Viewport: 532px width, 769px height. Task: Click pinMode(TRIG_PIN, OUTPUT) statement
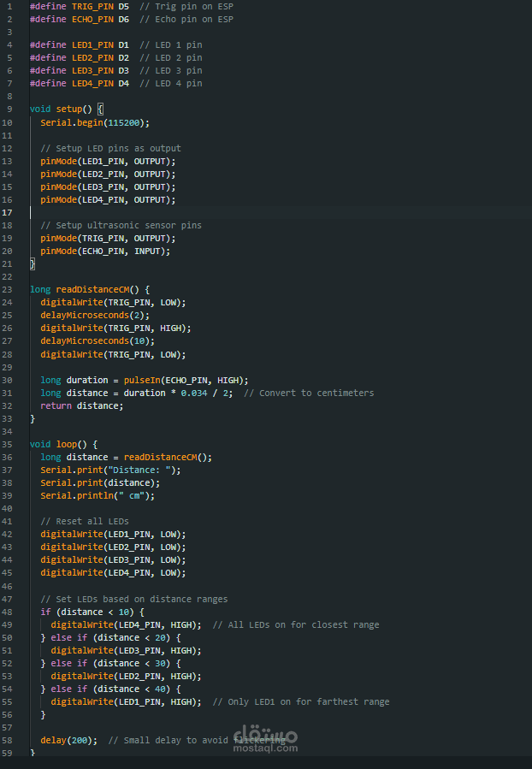coord(108,238)
